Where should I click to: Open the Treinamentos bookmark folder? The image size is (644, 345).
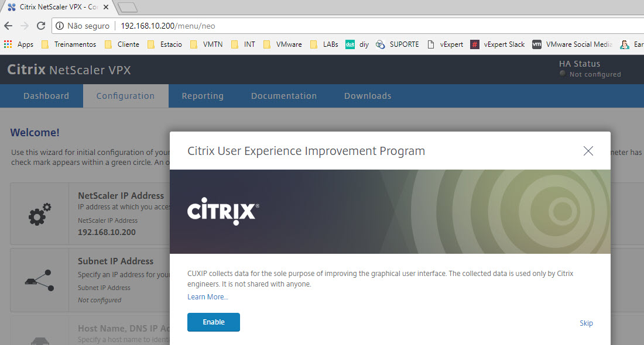click(x=69, y=44)
